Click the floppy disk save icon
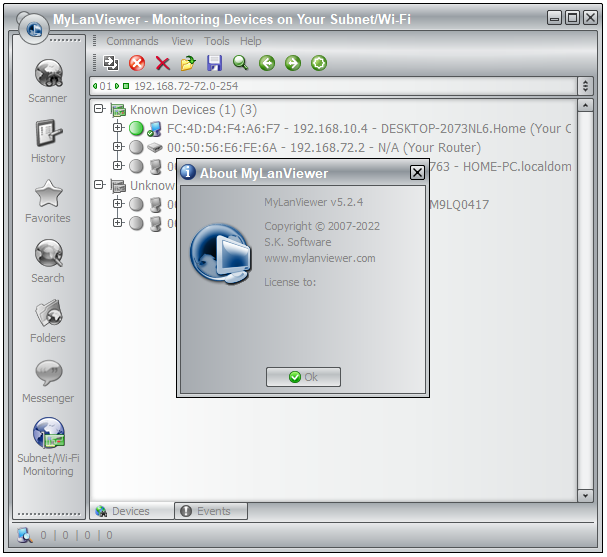 pyautogui.click(x=214, y=63)
